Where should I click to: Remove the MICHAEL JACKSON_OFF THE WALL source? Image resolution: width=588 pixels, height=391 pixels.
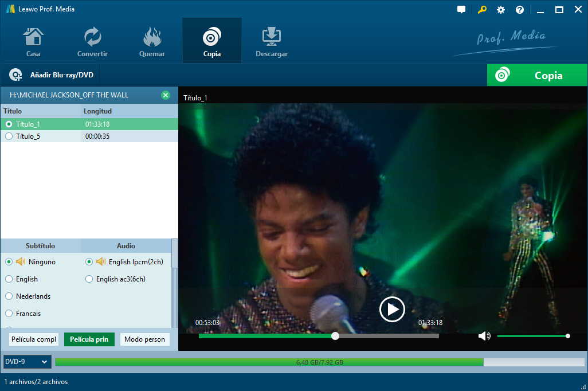point(166,95)
